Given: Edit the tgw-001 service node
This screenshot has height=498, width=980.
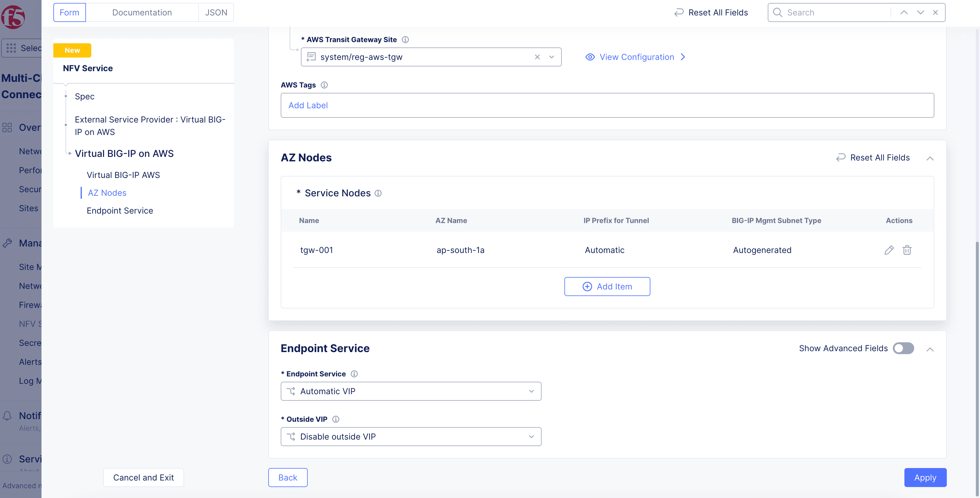Looking at the screenshot, I should [x=889, y=250].
